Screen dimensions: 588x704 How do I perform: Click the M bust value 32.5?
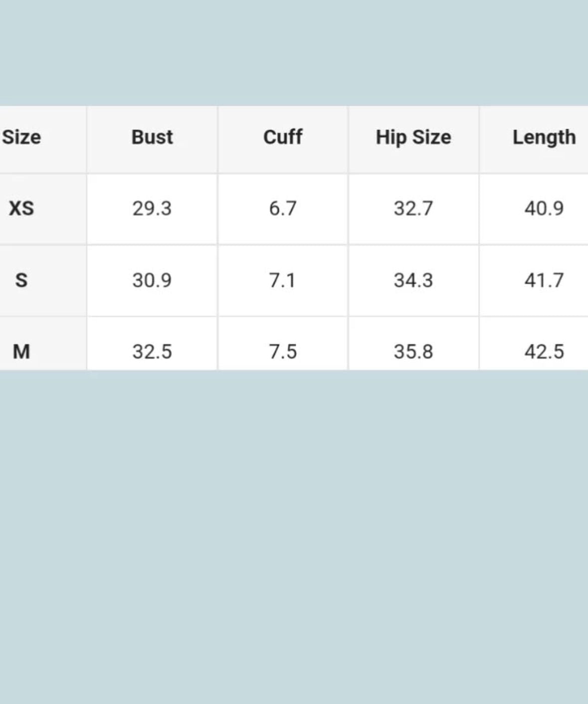152,352
